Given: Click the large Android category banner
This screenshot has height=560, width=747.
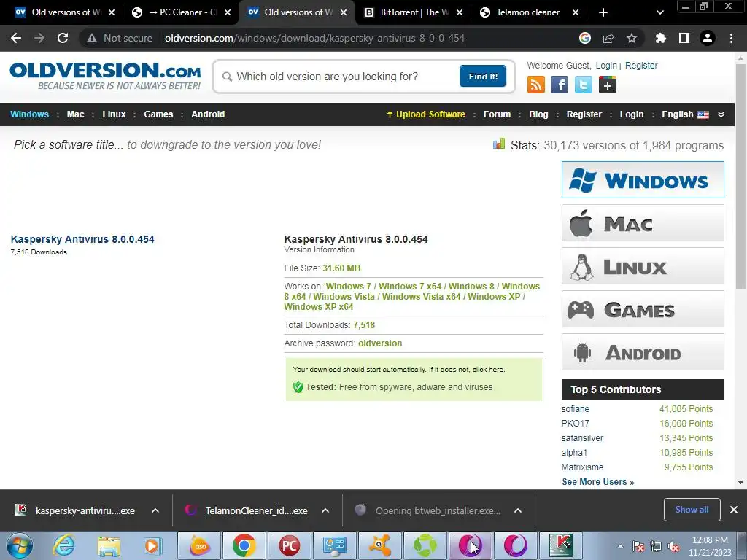Looking at the screenshot, I should (x=643, y=352).
